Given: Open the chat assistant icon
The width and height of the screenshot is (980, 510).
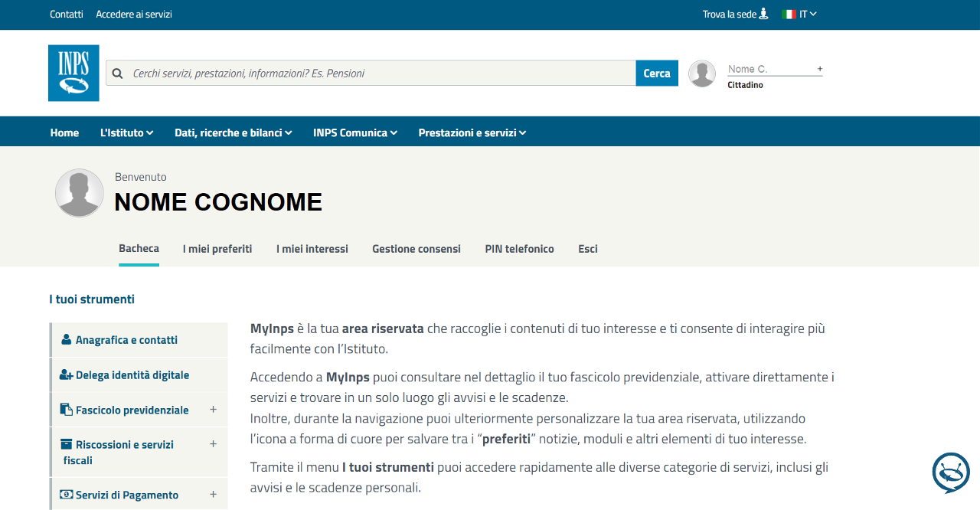Looking at the screenshot, I should [950, 472].
